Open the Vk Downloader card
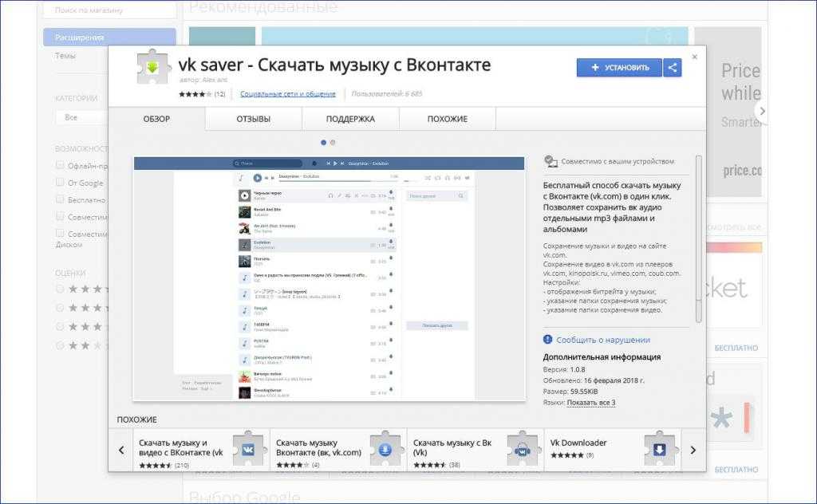 coord(613,450)
